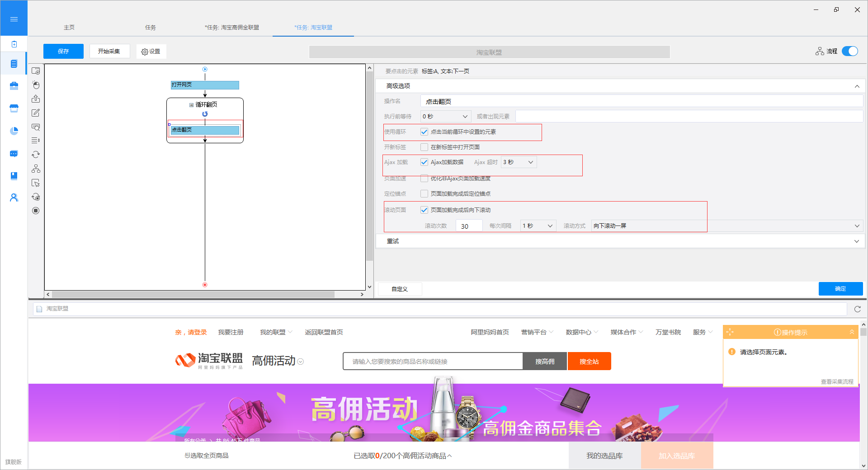Select the mouse click element step tool

(x=36, y=85)
